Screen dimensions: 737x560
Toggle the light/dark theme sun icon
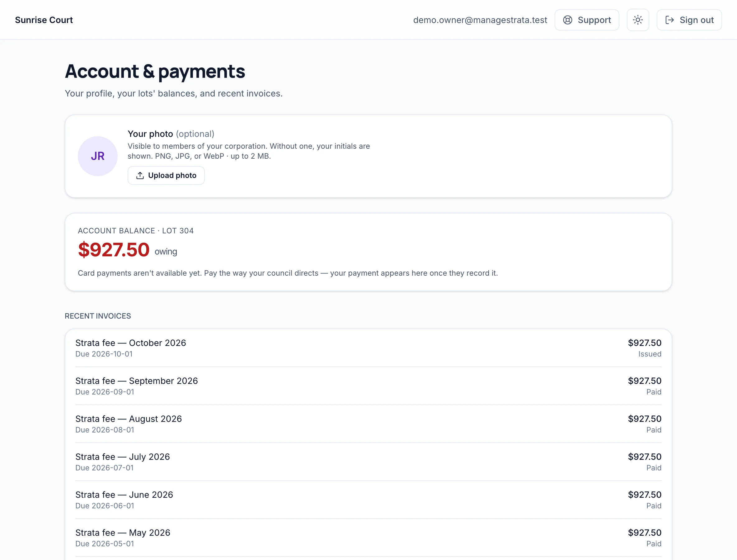pyautogui.click(x=638, y=20)
